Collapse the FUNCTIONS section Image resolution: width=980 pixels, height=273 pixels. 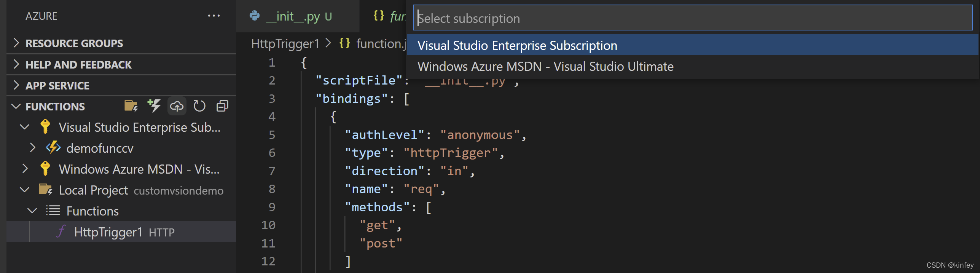pyautogui.click(x=16, y=106)
